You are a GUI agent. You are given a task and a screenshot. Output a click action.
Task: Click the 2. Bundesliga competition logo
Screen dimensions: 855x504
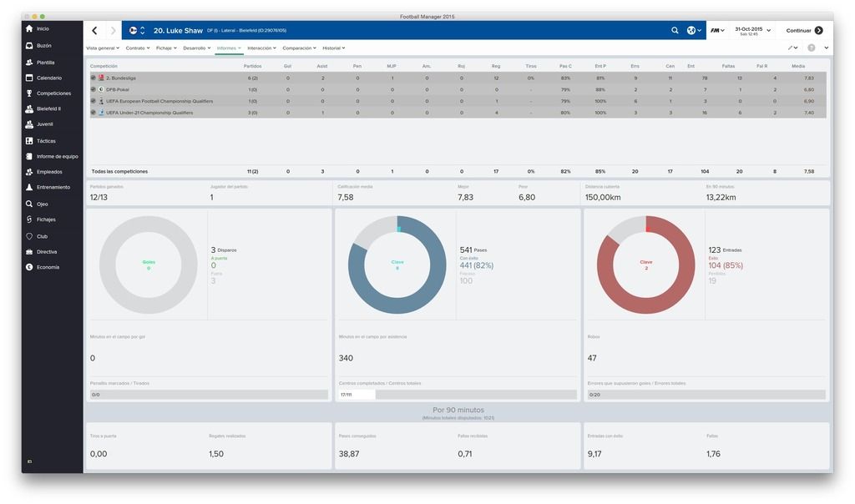[x=101, y=78]
